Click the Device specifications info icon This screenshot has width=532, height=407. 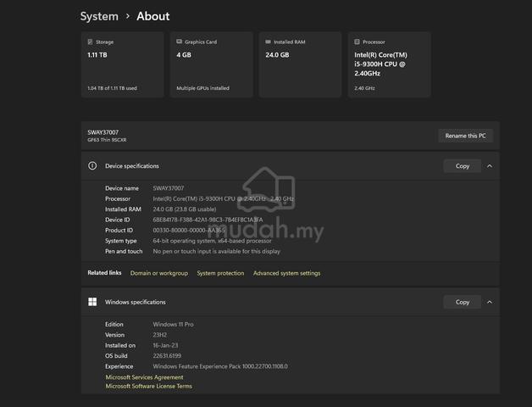[92, 166]
